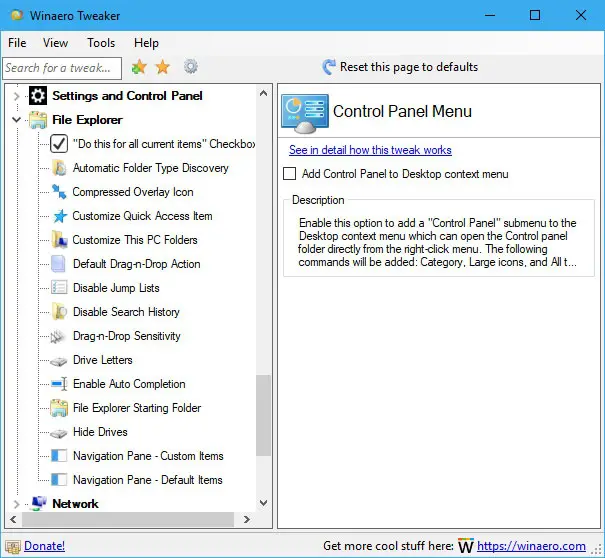
Task: Click the Customize This PC Folders icon
Action: click(x=59, y=240)
